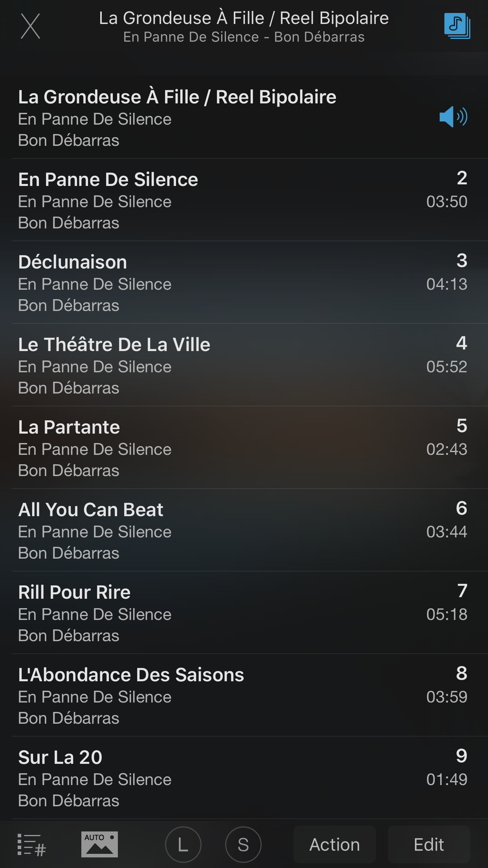
Task: Tap the header subtitle En Panne De Silence
Action: coord(244,37)
